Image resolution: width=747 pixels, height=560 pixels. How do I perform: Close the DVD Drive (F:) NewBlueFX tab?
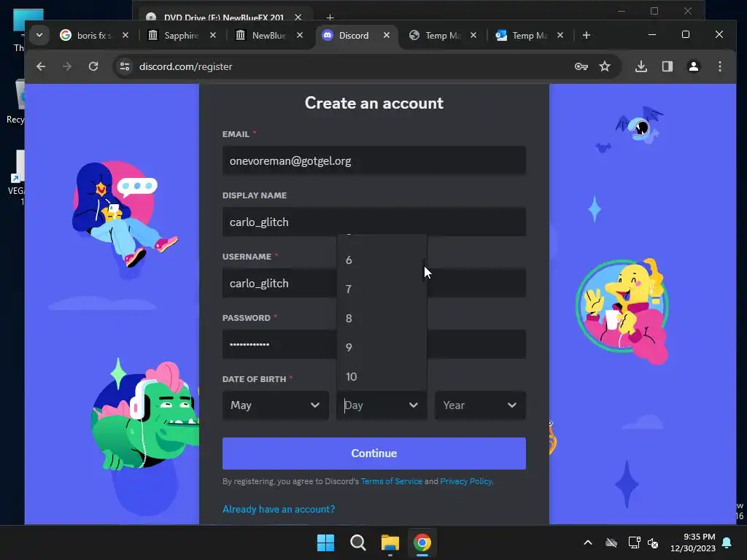tap(298, 17)
